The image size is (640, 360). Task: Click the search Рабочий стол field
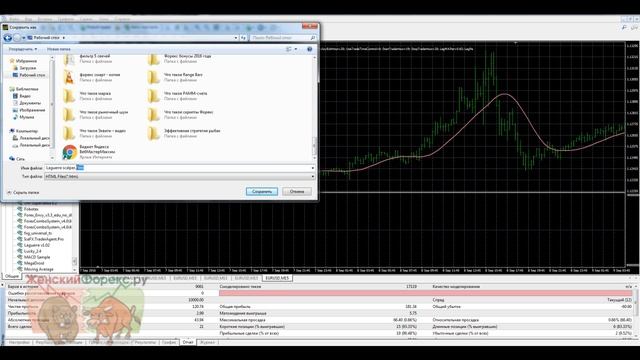[x=283, y=38]
